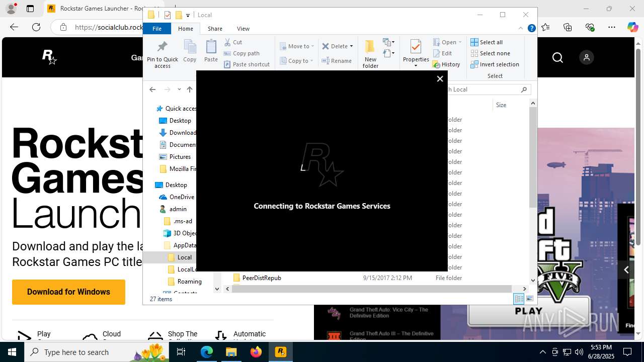Click Select all
This screenshot has height=362, width=644.
[x=487, y=42]
